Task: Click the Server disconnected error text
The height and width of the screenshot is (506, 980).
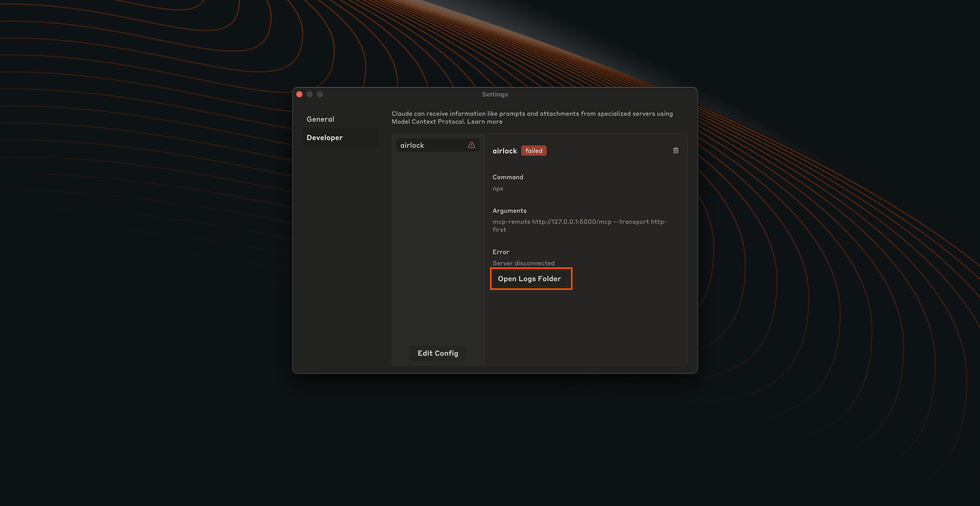Action: pos(524,263)
